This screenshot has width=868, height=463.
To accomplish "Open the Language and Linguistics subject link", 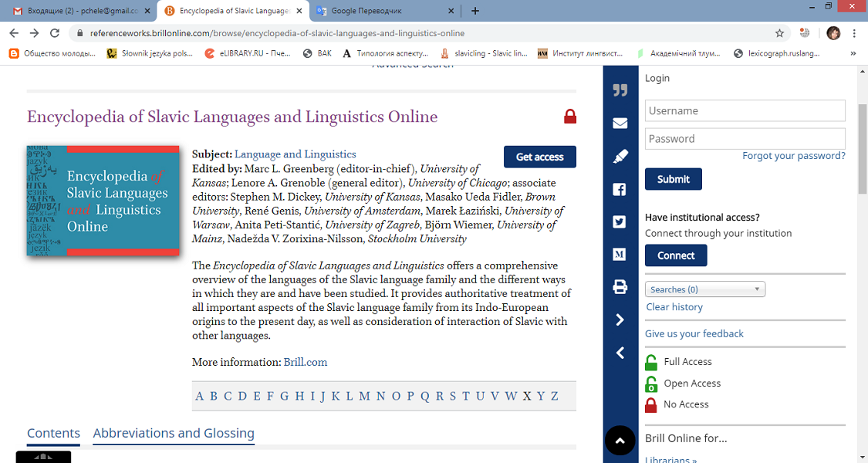I will [x=295, y=154].
